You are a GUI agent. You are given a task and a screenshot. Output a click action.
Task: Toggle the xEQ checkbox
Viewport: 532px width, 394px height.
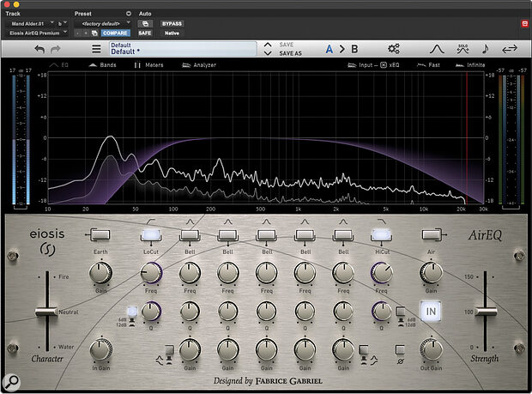point(384,65)
